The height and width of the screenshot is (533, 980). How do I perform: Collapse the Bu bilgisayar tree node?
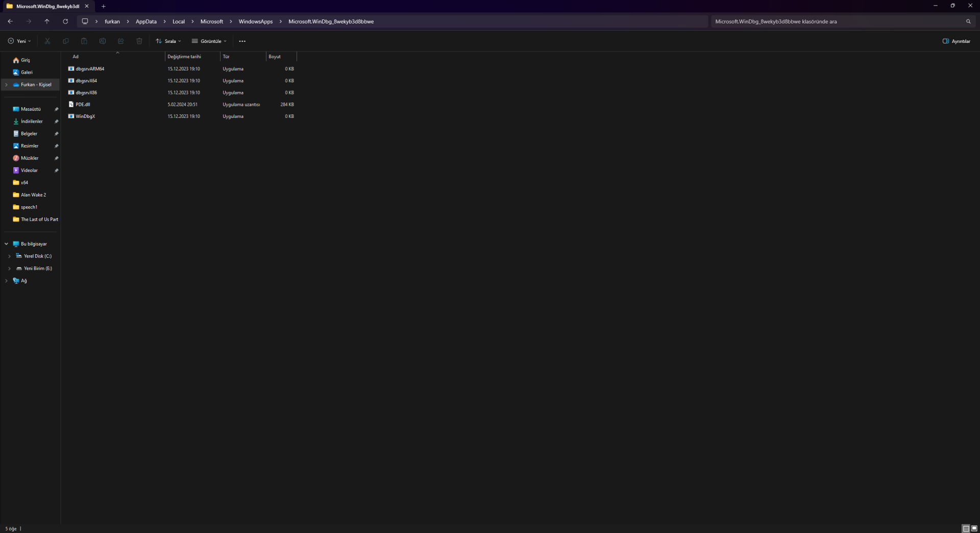pyautogui.click(x=7, y=244)
